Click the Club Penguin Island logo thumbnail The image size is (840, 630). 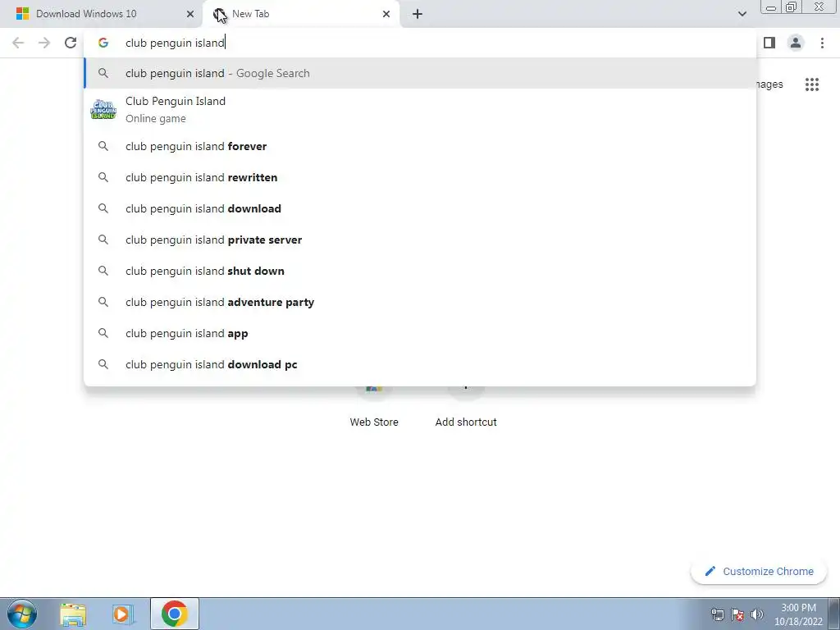coord(103,109)
